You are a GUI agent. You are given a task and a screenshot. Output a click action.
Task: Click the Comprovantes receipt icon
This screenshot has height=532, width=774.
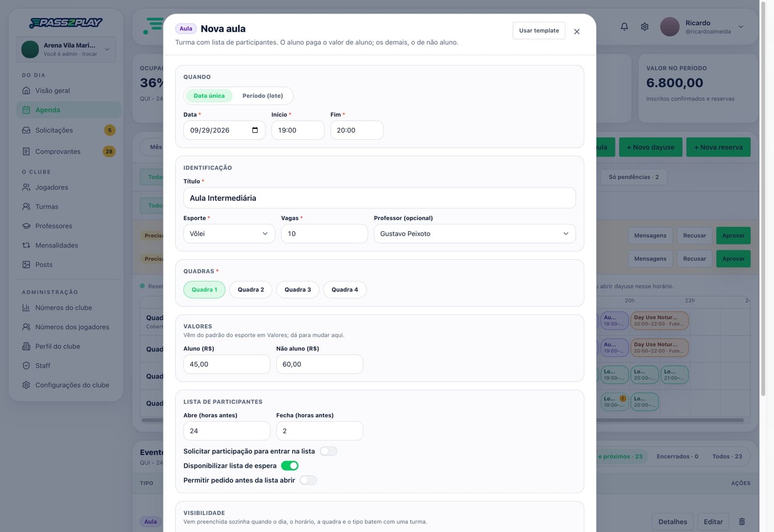pos(26,151)
